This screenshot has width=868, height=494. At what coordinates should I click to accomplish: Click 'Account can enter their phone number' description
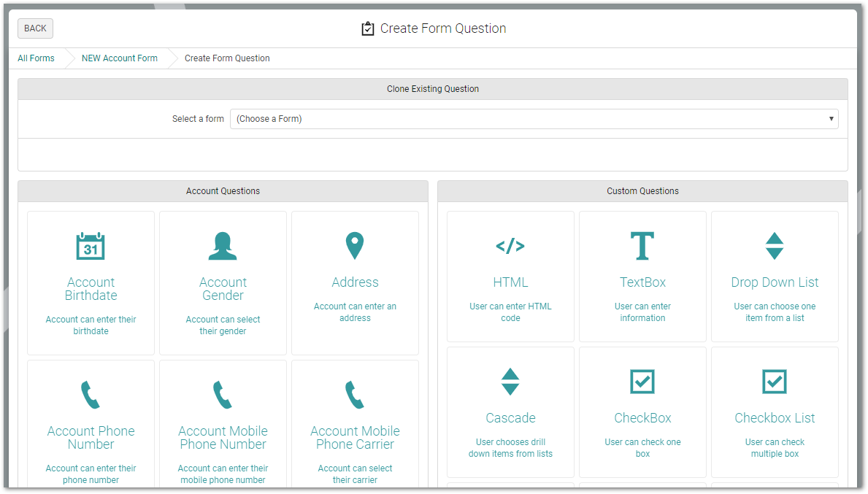pyautogui.click(x=91, y=474)
